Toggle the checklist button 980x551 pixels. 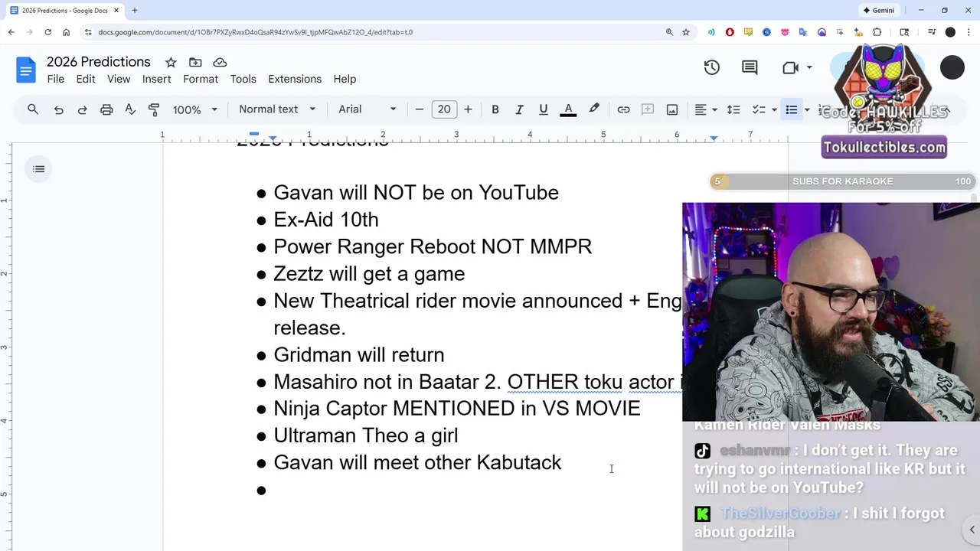click(x=759, y=109)
